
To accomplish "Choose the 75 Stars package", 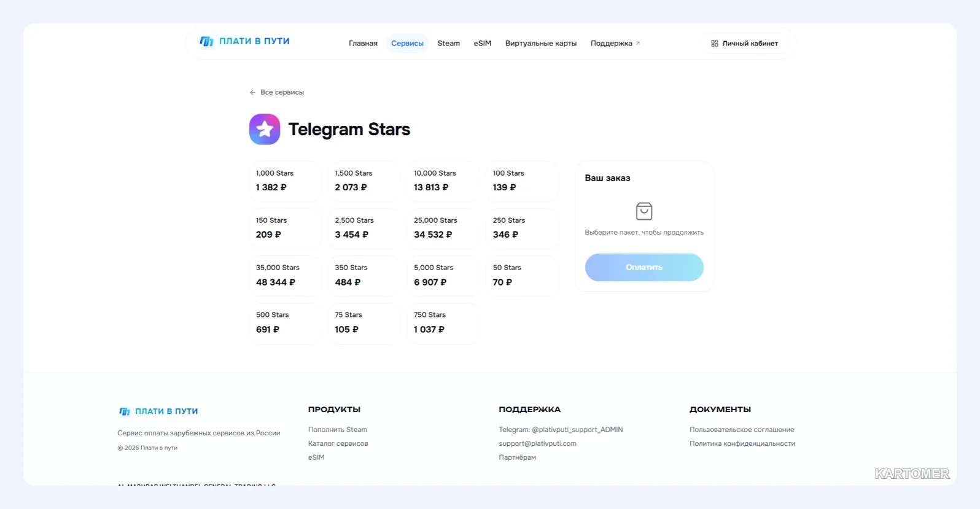I will click(x=364, y=323).
